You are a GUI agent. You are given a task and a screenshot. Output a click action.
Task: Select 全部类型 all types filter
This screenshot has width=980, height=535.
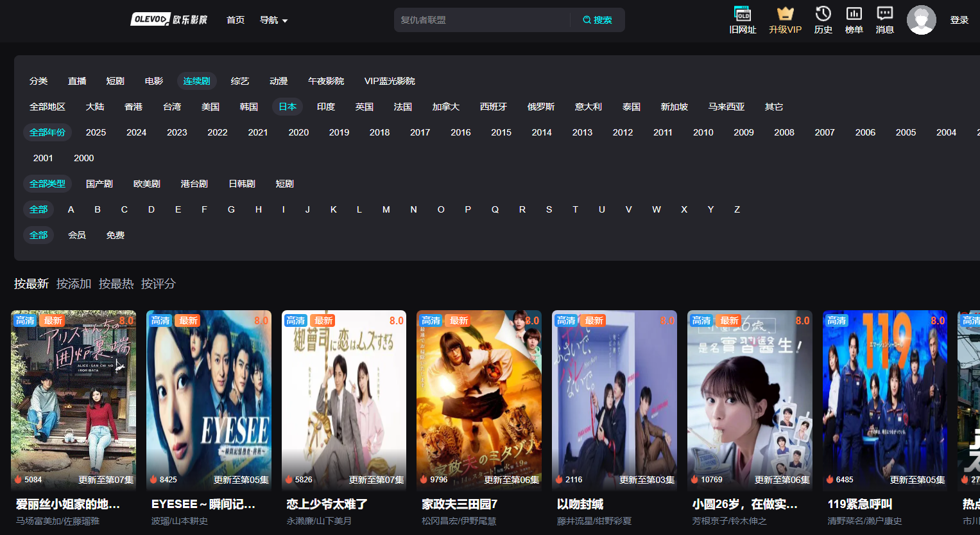(x=47, y=184)
